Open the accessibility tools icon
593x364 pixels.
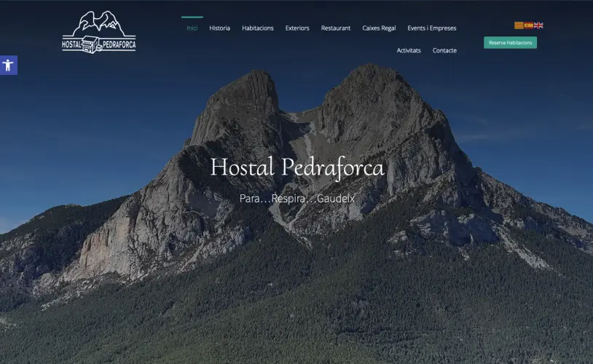(8, 66)
